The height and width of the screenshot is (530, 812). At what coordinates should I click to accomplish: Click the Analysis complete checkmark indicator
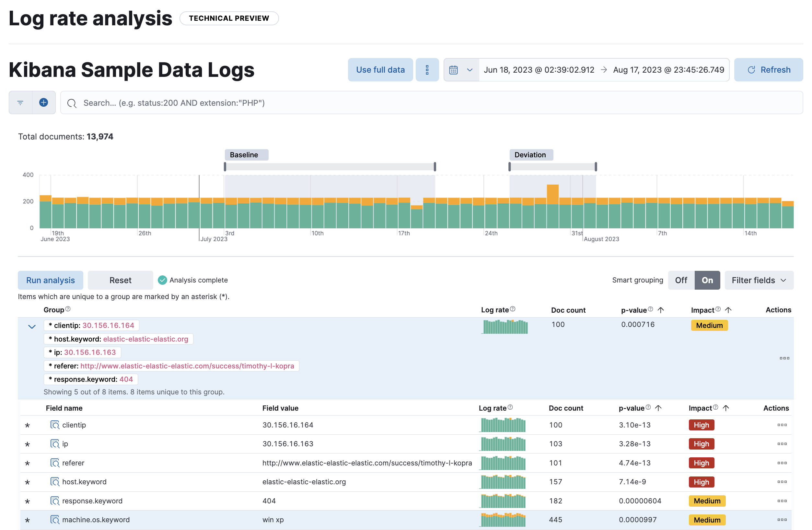(x=163, y=280)
